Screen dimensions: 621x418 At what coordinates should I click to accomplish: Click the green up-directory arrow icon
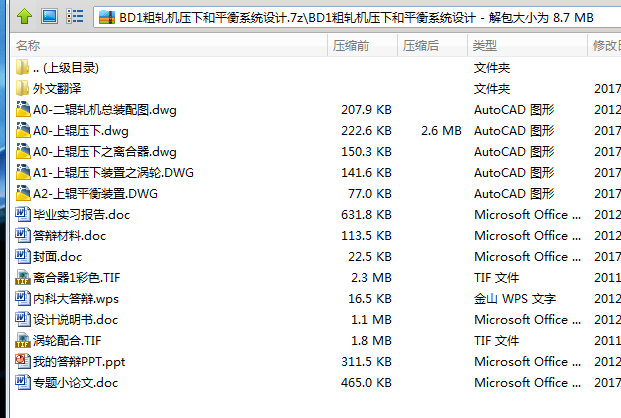[x=22, y=17]
